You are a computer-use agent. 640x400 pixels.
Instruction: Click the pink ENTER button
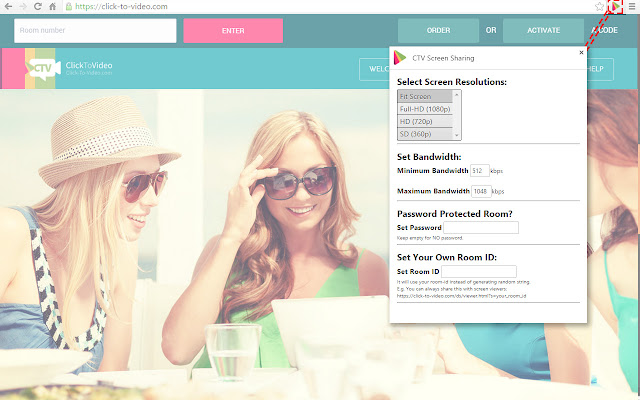pyautogui.click(x=233, y=31)
